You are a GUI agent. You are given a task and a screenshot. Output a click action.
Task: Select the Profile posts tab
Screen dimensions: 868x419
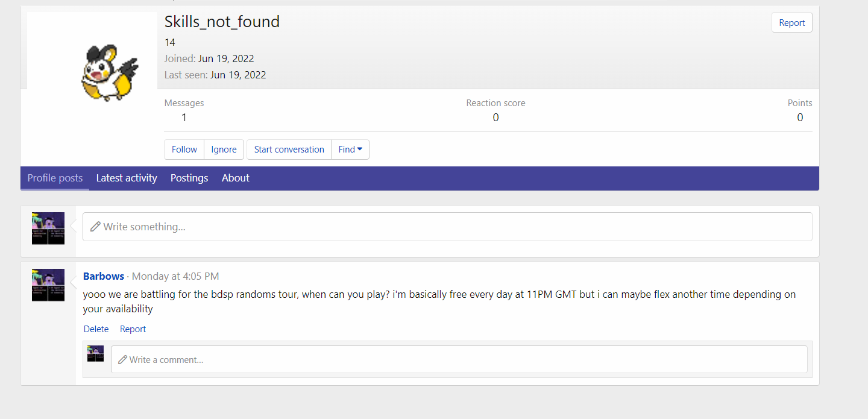(x=55, y=178)
